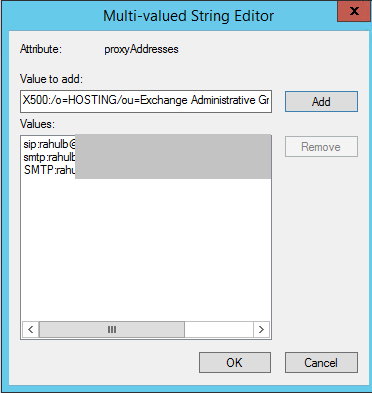This screenshot has width=372, height=393.
Task: Click into the Value to add field
Action: tap(146, 101)
